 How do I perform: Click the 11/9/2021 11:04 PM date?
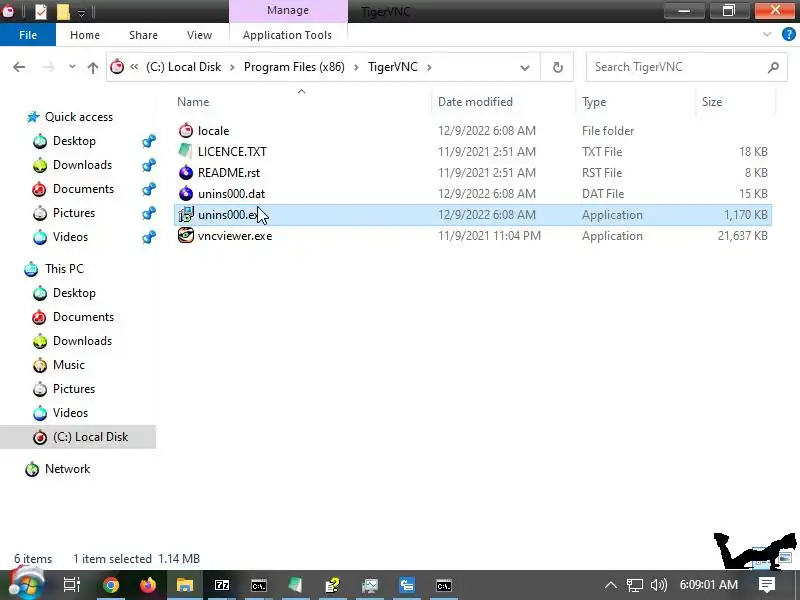click(x=489, y=236)
